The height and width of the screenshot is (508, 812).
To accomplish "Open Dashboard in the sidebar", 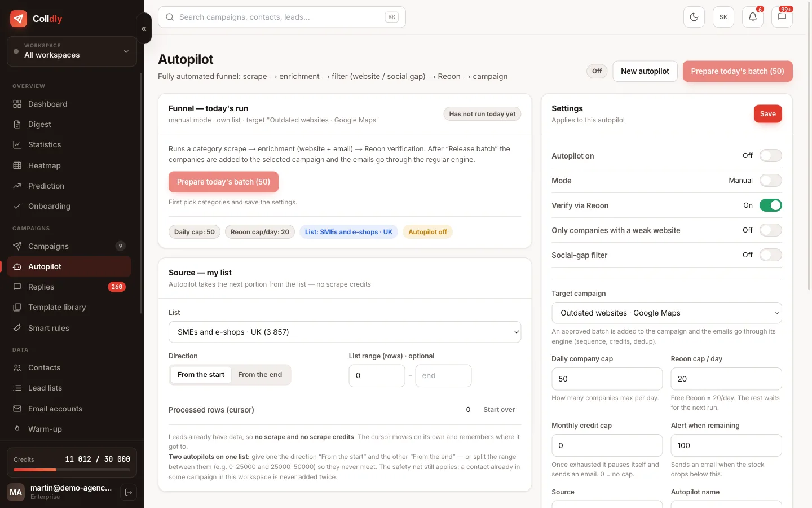I will [x=69, y=104].
